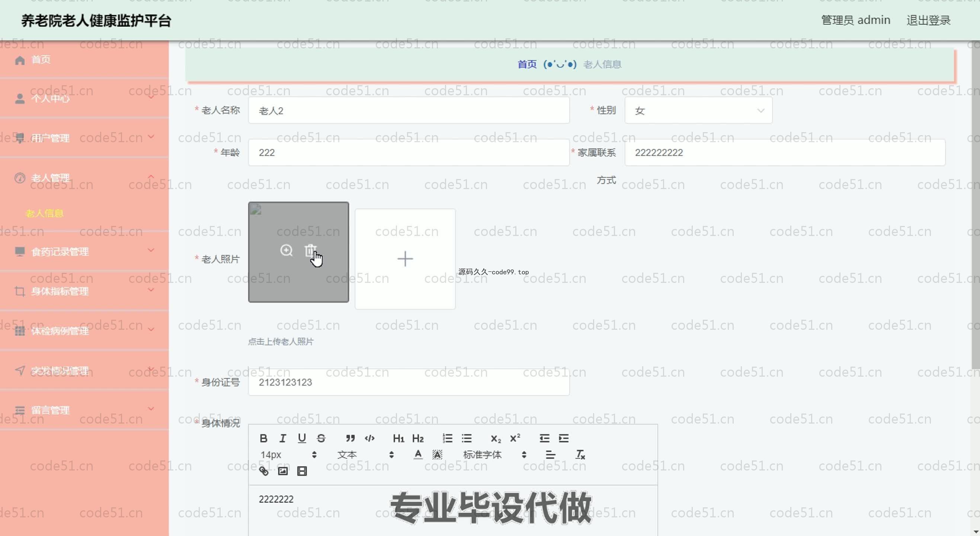The width and height of the screenshot is (980, 536).
Task: Expand the 突发情况管理 menu
Action: pos(151,369)
